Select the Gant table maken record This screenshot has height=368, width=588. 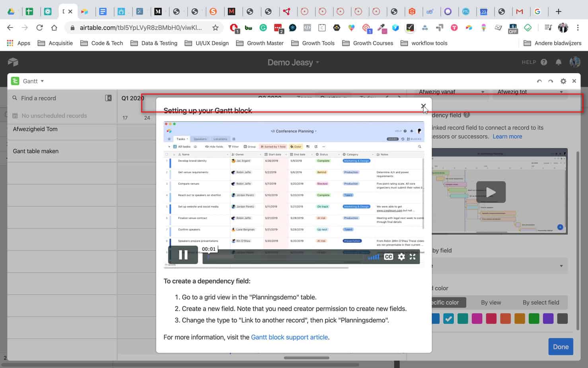coord(62,151)
